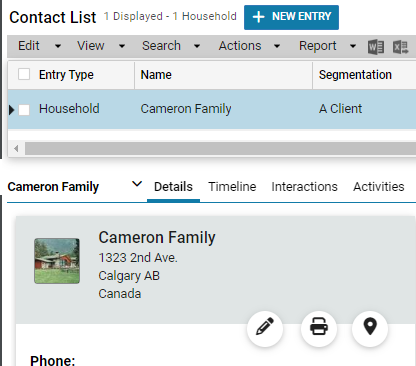Open the Edit dropdown menu
Screen dimensions: 416x366
click(39, 46)
